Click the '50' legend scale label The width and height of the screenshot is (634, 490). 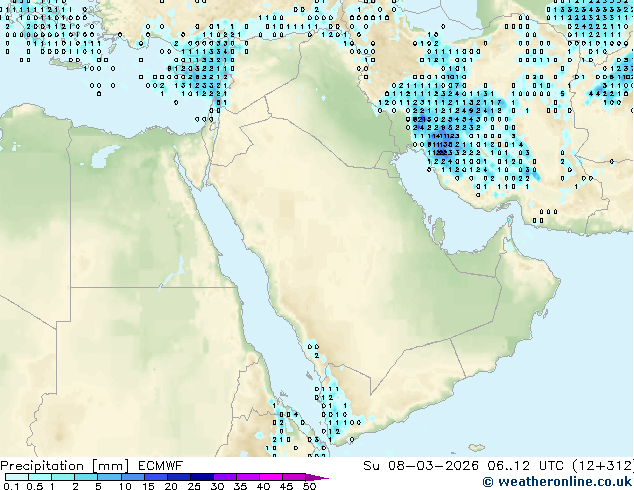tap(309, 486)
